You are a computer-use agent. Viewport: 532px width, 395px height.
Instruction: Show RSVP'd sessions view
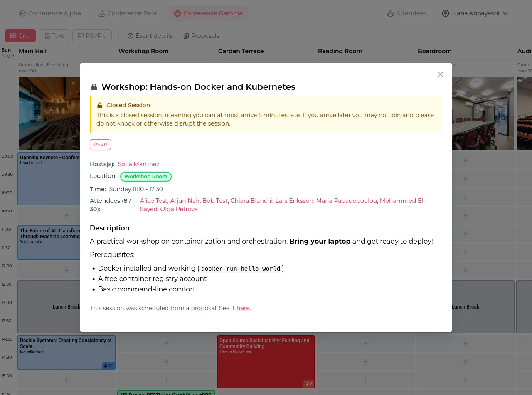(92, 36)
